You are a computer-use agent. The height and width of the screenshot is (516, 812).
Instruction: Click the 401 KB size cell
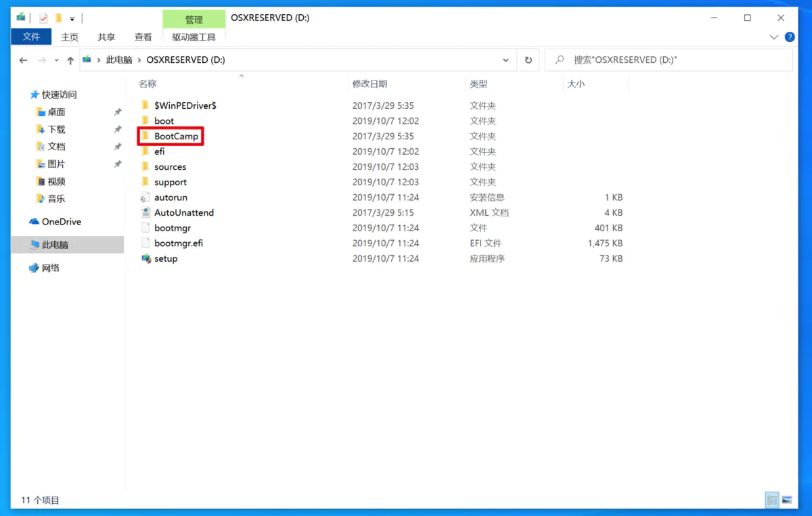click(x=608, y=228)
